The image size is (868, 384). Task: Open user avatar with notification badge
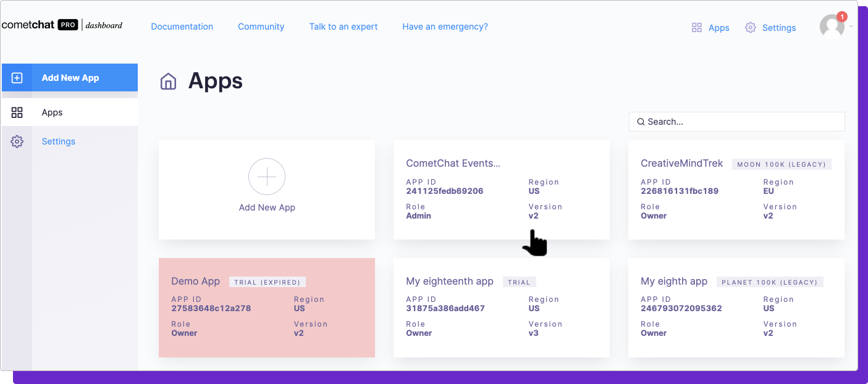coord(832,26)
